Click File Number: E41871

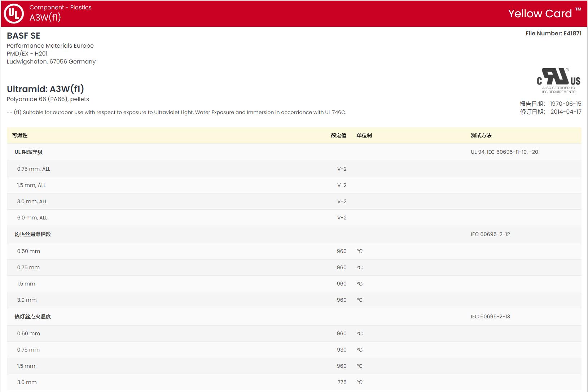553,33
